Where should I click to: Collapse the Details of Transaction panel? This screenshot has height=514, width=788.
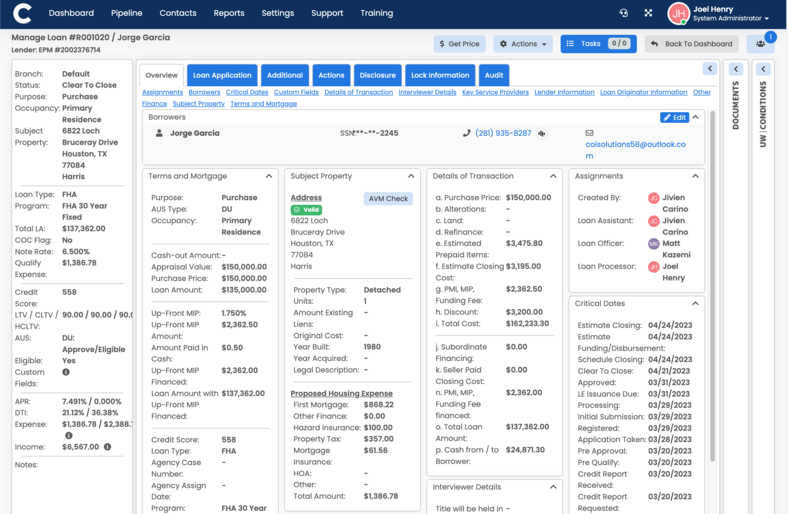tap(553, 176)
